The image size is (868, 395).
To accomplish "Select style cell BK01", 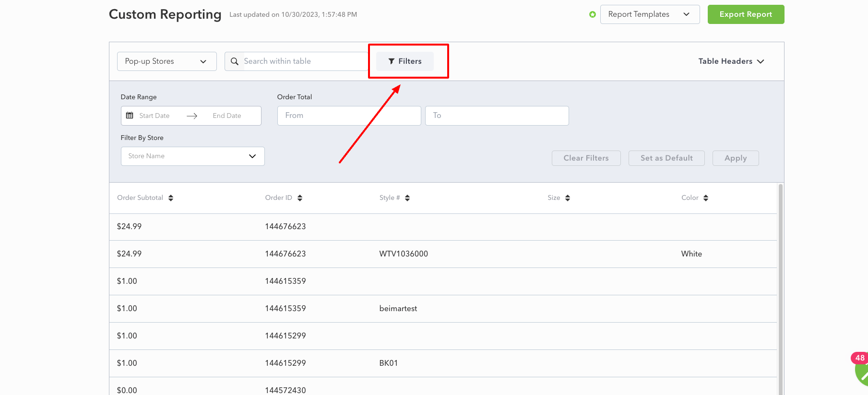I will tap(389, 363).
